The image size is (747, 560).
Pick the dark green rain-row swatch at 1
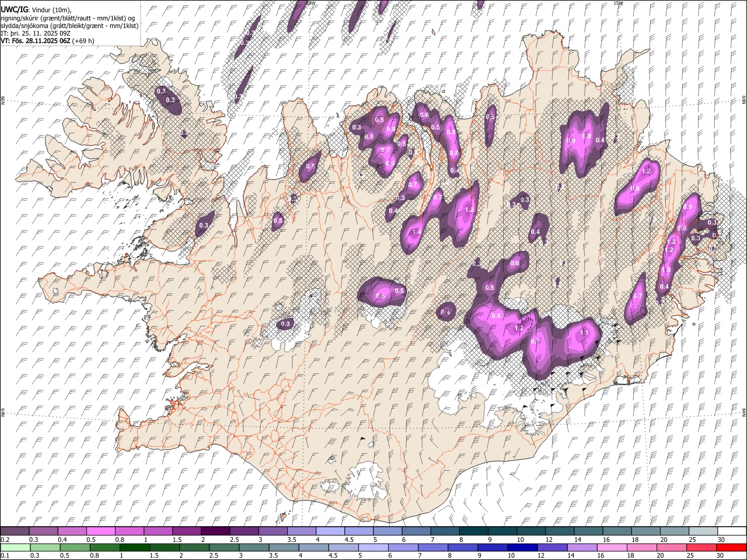pyautogui.click(x=134, y=548)
